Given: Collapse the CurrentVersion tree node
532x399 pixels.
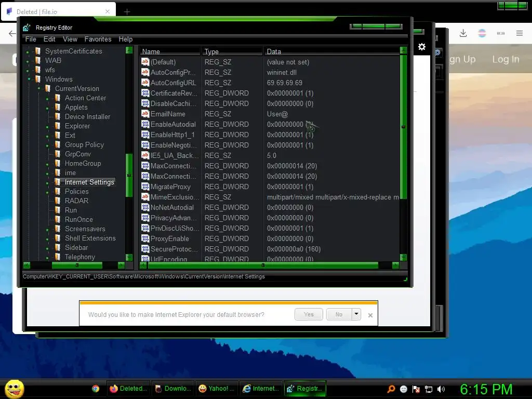Looking at the screenshot, I should [x=39, y=88].
